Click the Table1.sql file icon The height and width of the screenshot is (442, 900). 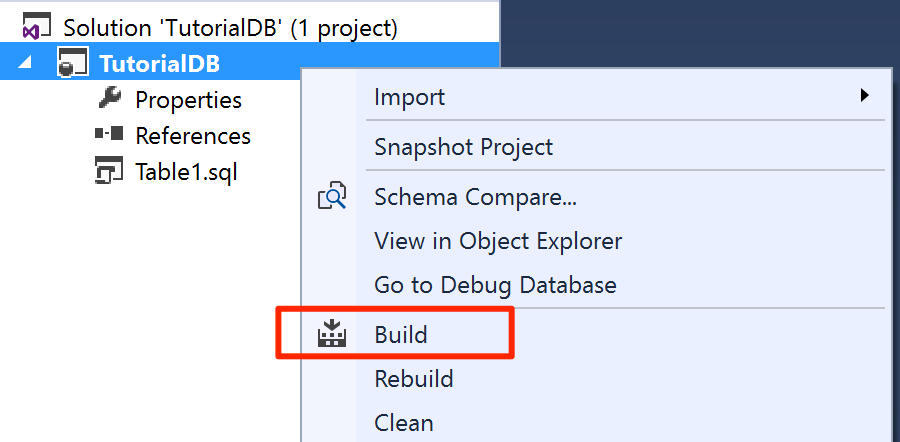(x=108, y=171)
